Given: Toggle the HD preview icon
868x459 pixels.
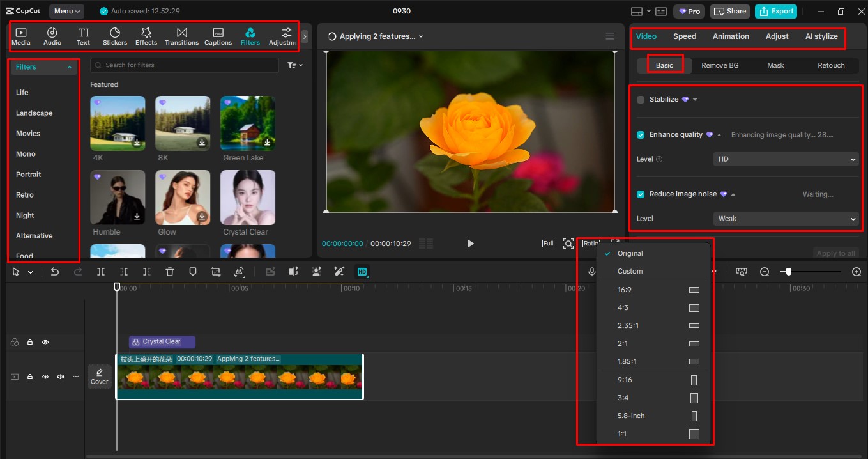Looking at the screenshot, I should 362,272.
